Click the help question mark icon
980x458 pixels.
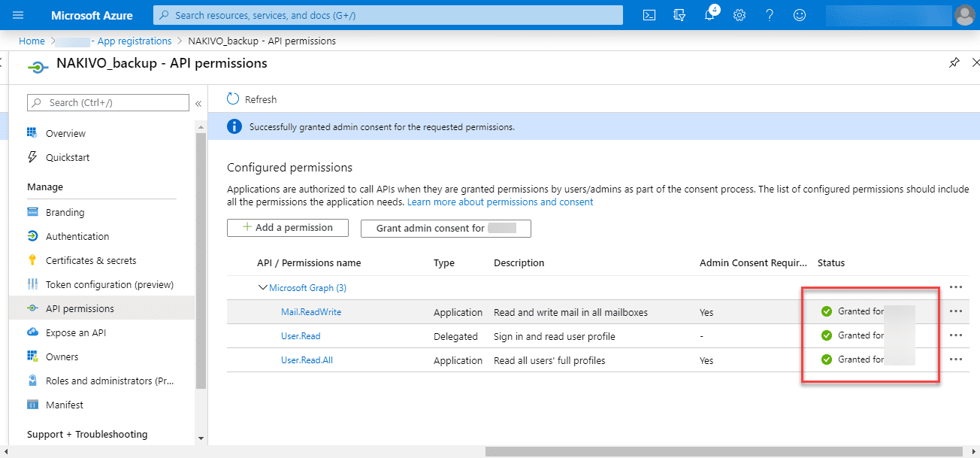point(770,15)
